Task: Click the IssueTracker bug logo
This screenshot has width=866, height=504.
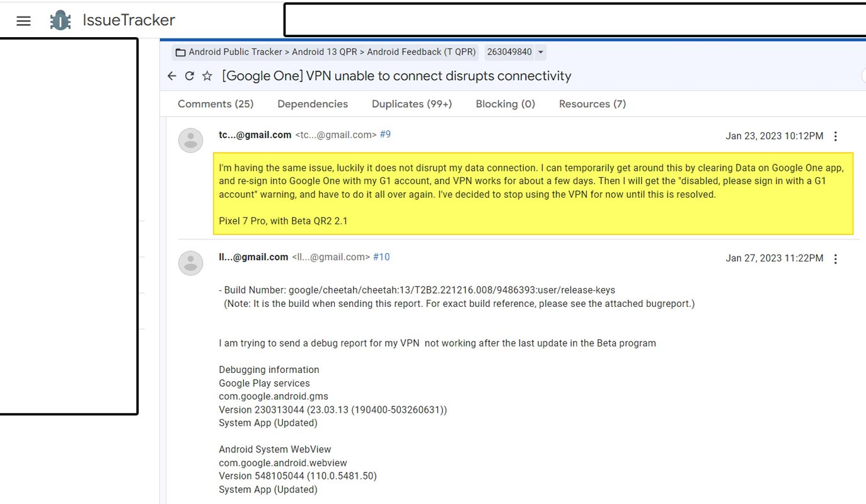Action: [61, 20]
